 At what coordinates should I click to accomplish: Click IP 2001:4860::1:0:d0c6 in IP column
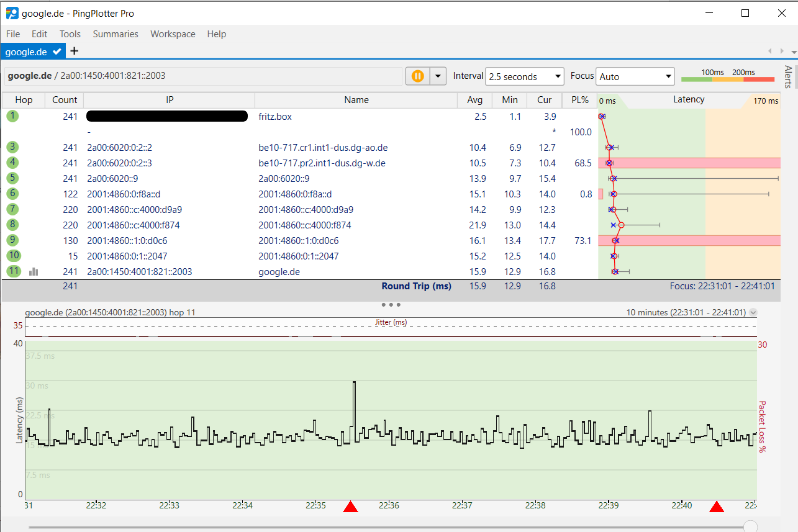(x=127, y=240)
